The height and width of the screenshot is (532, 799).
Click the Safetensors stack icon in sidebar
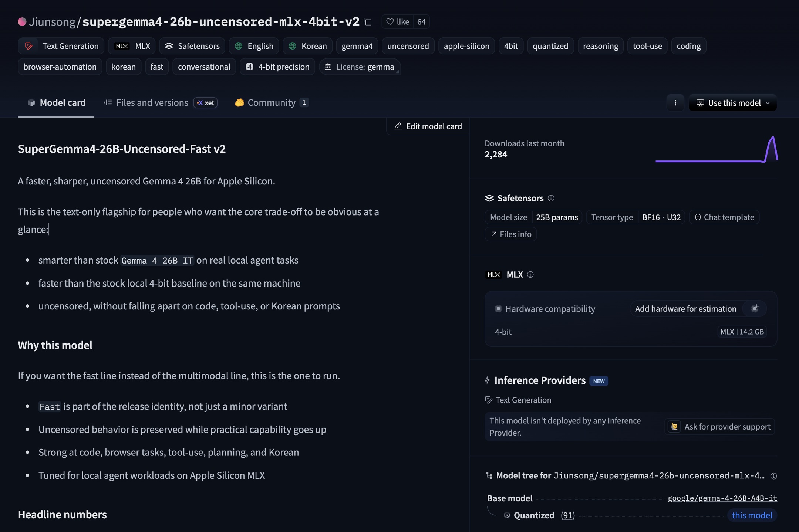pyautogui.click(x=489, y=199)
